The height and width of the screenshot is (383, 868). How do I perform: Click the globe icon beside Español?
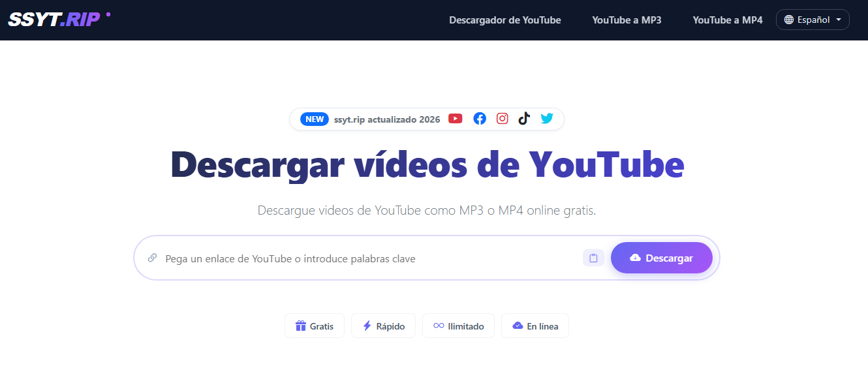pyautogui.click(x=789, y=20)
